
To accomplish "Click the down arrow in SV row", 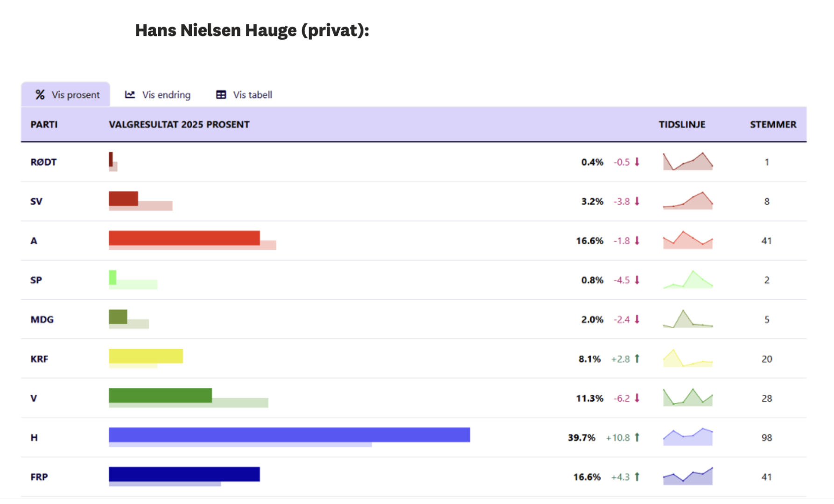I will [637, 201].
